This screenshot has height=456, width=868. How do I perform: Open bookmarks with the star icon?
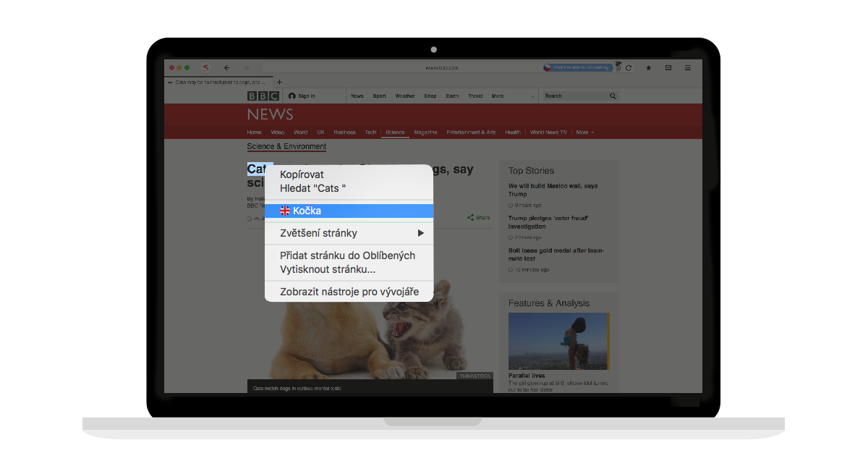pos(649,67)
